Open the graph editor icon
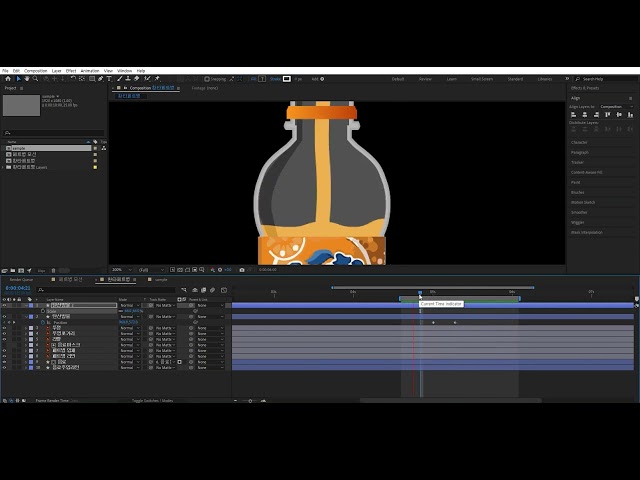The height and width of the screenshot is (480, 640). point(224,290)
